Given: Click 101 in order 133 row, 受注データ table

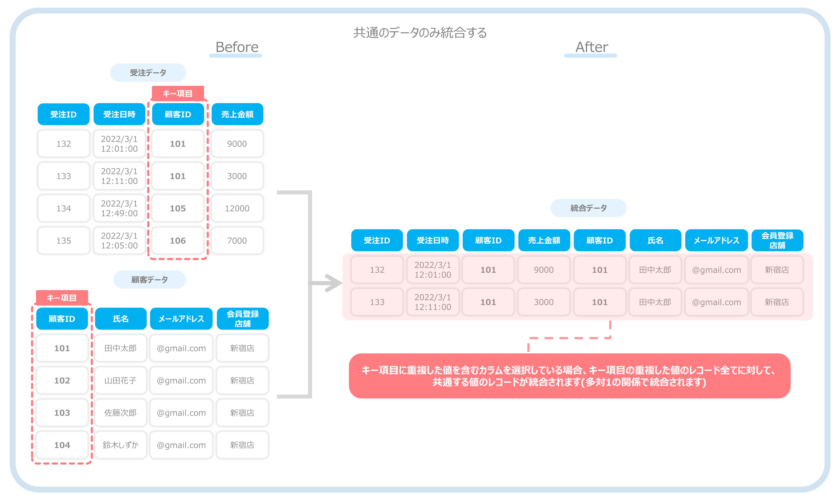Looking at the screenshot, I should point(178,176).
